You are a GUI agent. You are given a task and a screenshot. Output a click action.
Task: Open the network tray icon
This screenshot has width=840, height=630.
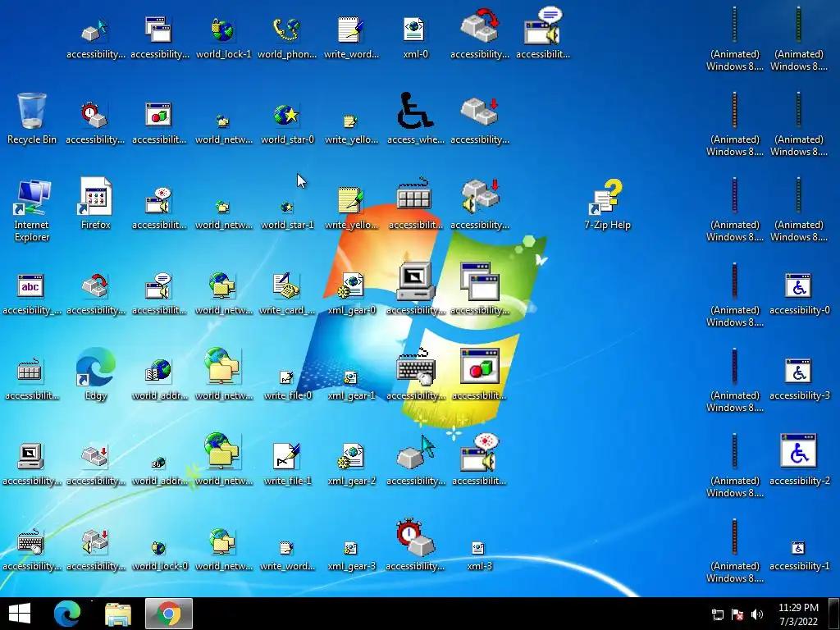tap(717, 614)
